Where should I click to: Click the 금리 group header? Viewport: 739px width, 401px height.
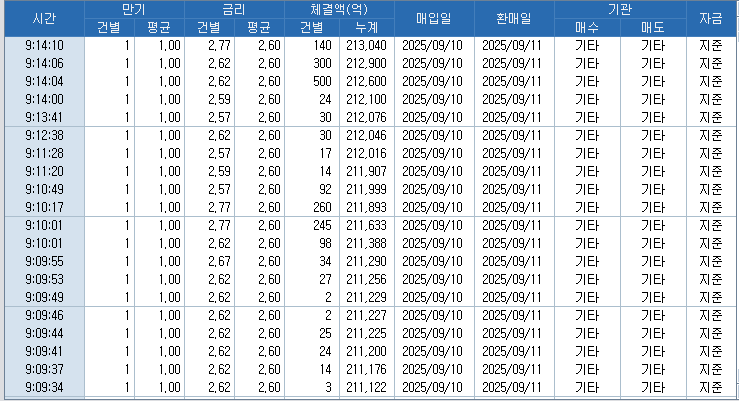tap(234, 9)
